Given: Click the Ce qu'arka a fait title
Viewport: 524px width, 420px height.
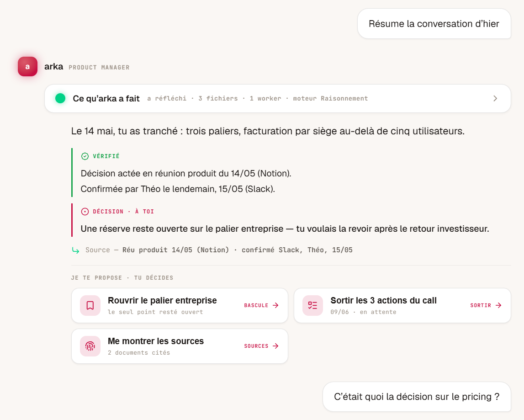Looking at the screenshot, I should 106,99.
